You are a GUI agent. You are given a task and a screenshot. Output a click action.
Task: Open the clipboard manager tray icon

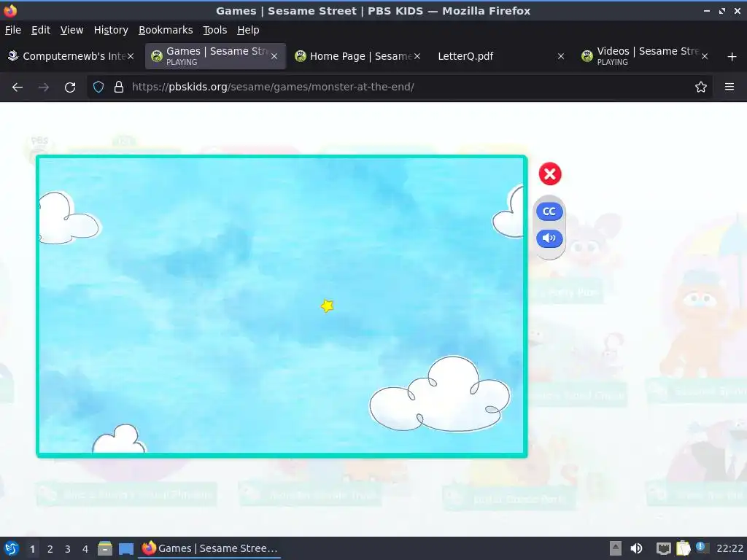point(683,548)
